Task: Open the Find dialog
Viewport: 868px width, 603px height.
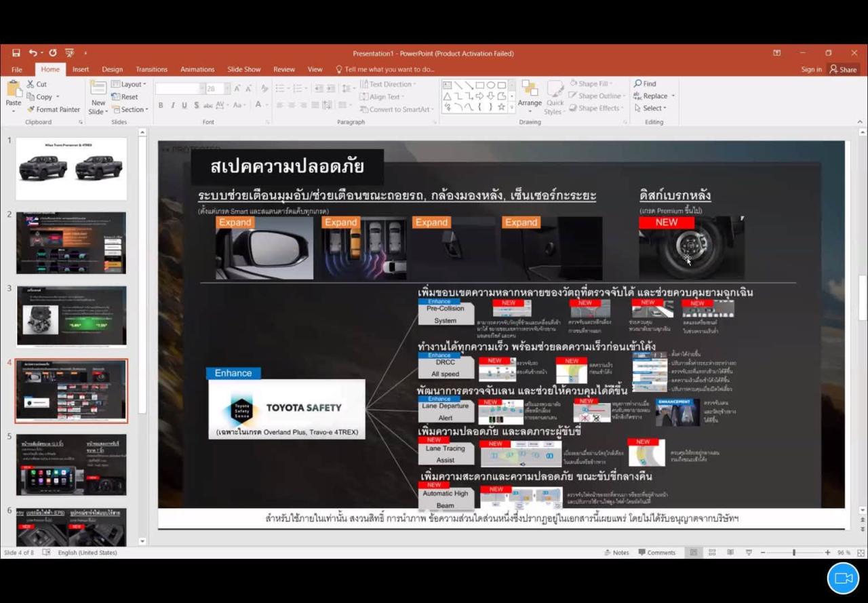Action: pyautogui.click(x=645, y=83)
